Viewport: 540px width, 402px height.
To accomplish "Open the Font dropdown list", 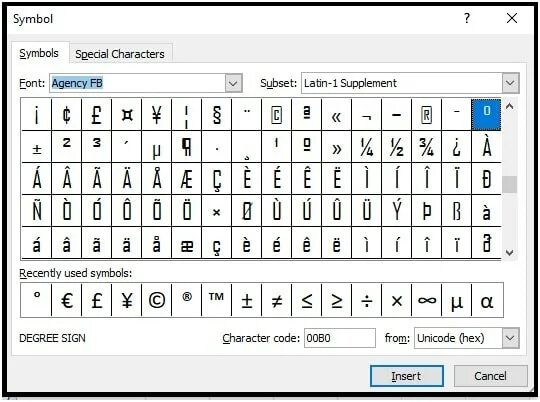I will (x=233, y=83).
